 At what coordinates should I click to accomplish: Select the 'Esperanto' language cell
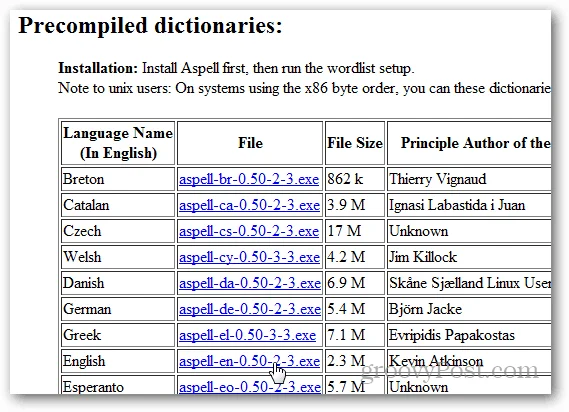118,386
